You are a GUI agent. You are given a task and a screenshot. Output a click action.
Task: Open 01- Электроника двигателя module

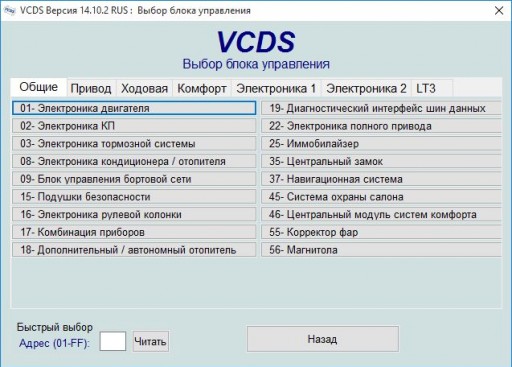click(x=134, y=108)
